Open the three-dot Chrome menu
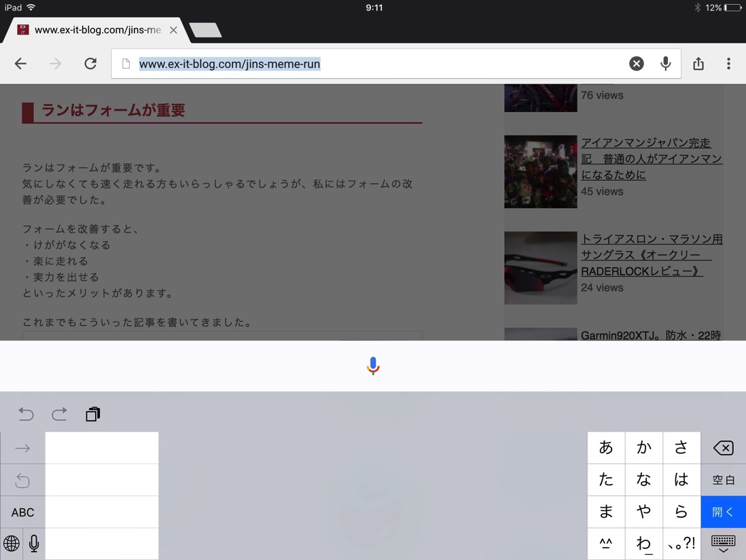Screen dimensions: 746x560 728,64
